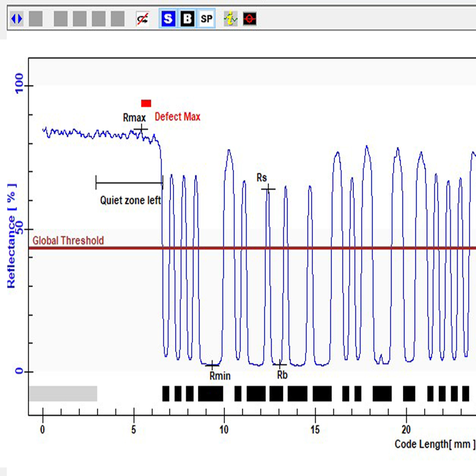476x476 pixels.
Task: Click the crossed-out red loop icon
Action: pyautogui.click(x=142, y=19)
